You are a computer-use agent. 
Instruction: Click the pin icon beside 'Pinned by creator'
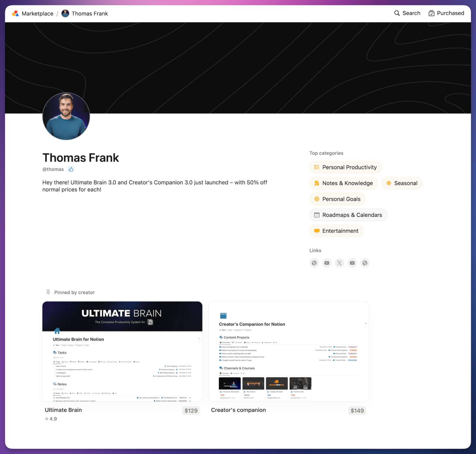click(48, 292)
